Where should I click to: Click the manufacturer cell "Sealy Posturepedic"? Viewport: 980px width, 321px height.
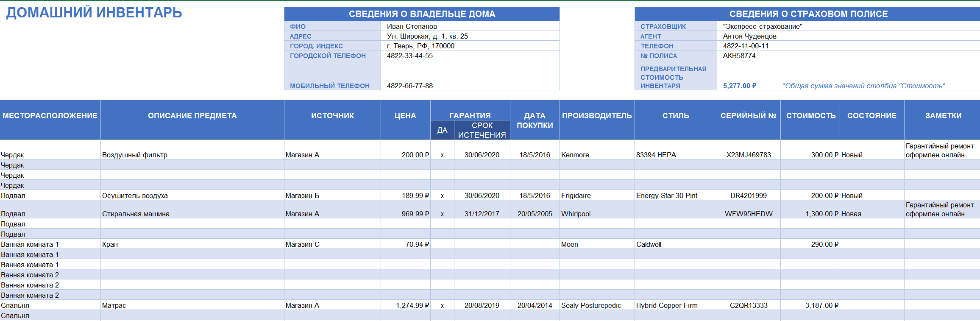[597, 305]
